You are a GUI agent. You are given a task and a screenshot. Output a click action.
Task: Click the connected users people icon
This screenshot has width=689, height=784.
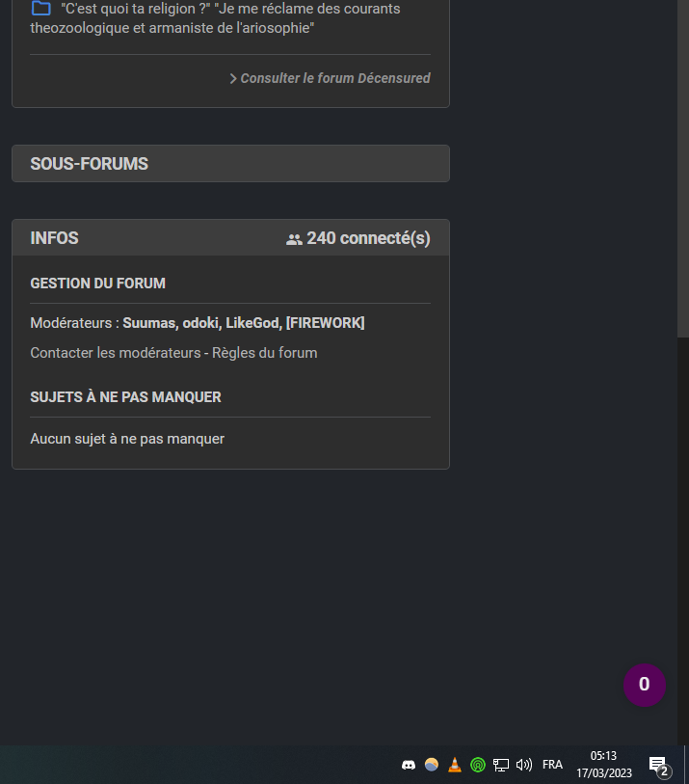(x=294, y=239)
